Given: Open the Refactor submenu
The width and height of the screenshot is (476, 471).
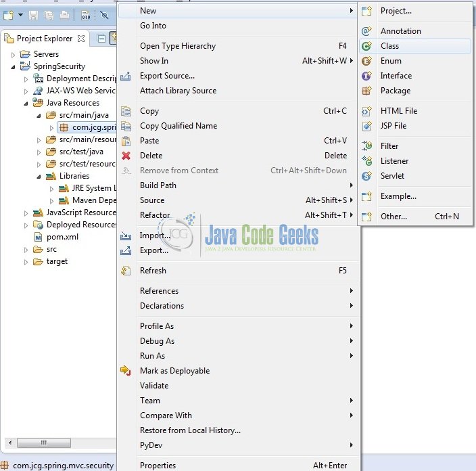Looking at the screenshot, I should click(237, 215).
